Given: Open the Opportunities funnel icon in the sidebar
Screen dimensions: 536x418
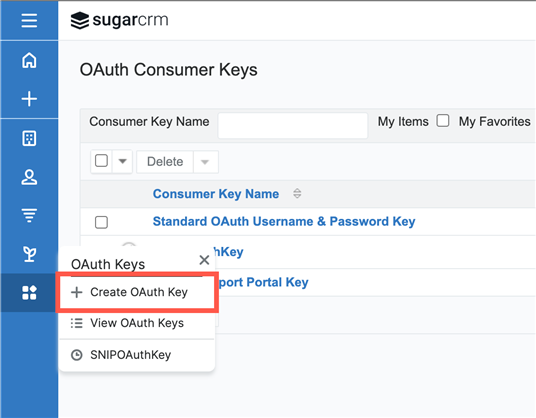Looking at the screenshot, I should [29, 215].
